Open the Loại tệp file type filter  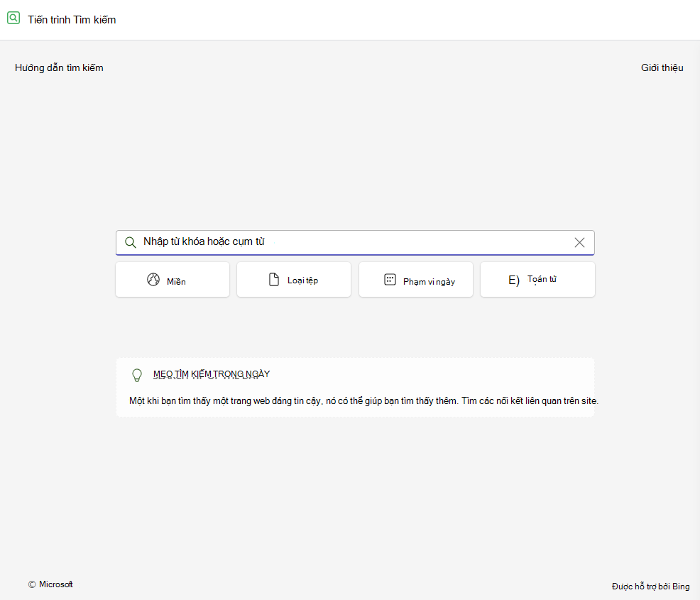click(x=294, y=280)
